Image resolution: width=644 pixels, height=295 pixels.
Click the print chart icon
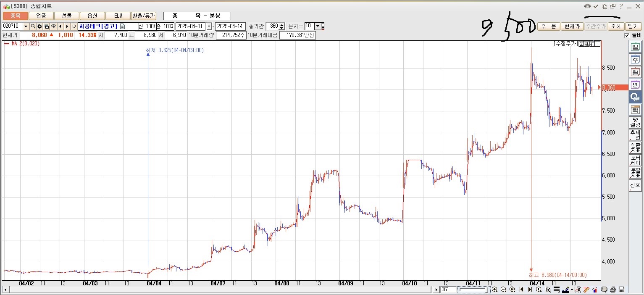click(613, 290)
